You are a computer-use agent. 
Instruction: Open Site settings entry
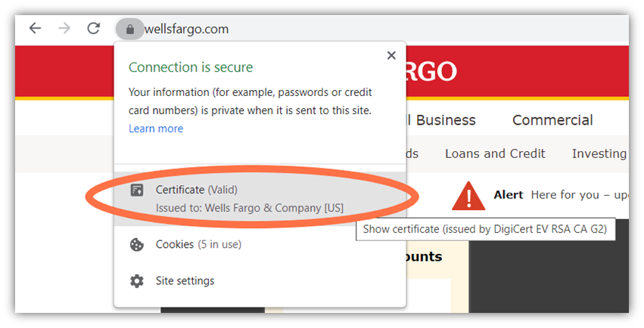[x=260, y=281]
